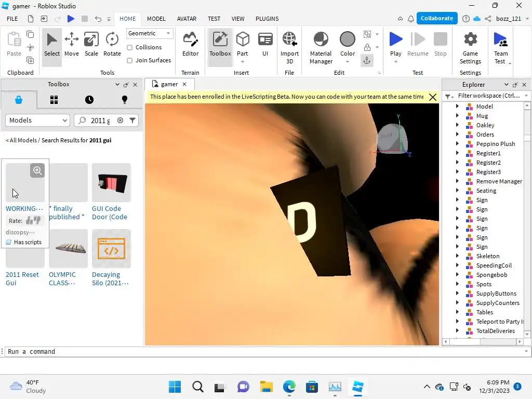Switch to the VIEW tab

(x=238, y=19)
